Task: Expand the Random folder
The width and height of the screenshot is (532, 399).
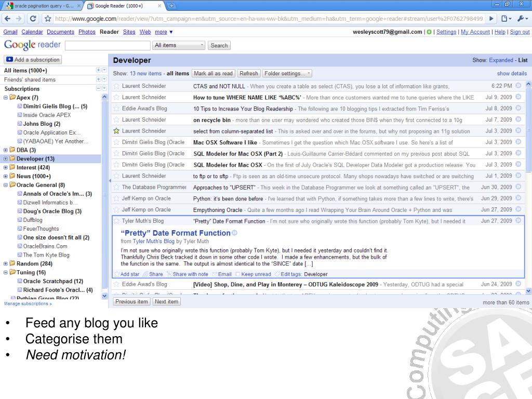Action: 5,263
